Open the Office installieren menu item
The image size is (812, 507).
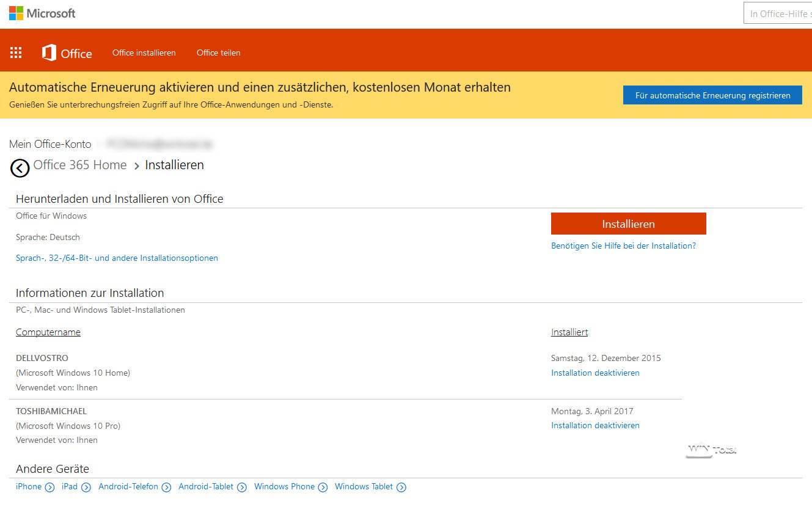point(144,53)
